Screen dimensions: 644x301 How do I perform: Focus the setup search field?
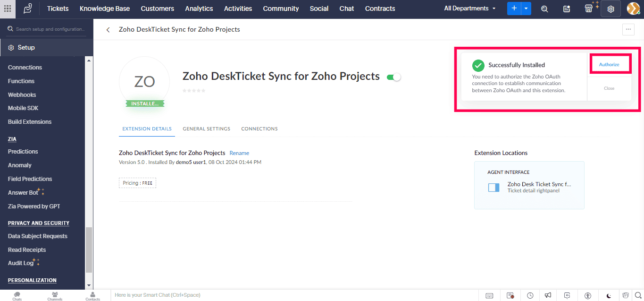[x=46, y=29]
